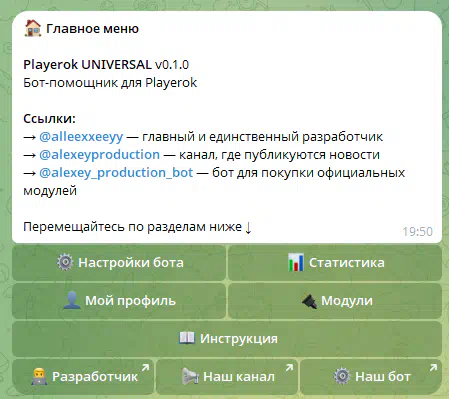The image size is (449, 399).
Task: Click the external arrow on the Разработчик button
Action: [x=145, y=368]
